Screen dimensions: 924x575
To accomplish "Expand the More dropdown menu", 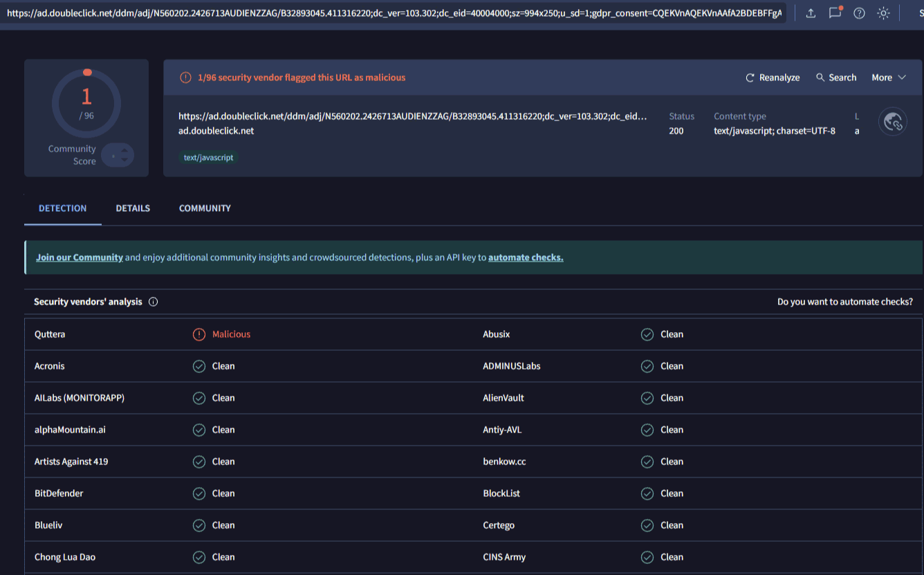I will (889, 77).
